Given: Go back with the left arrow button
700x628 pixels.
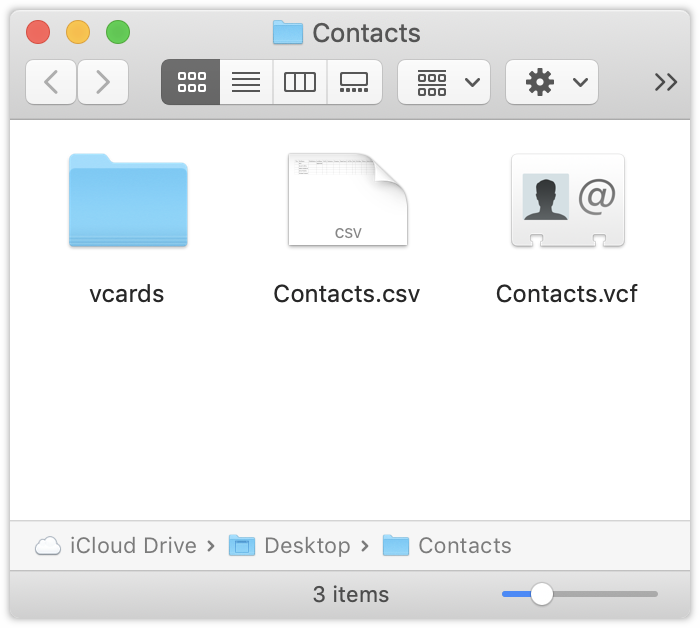Looking at the screenshot, I should 51,82.
